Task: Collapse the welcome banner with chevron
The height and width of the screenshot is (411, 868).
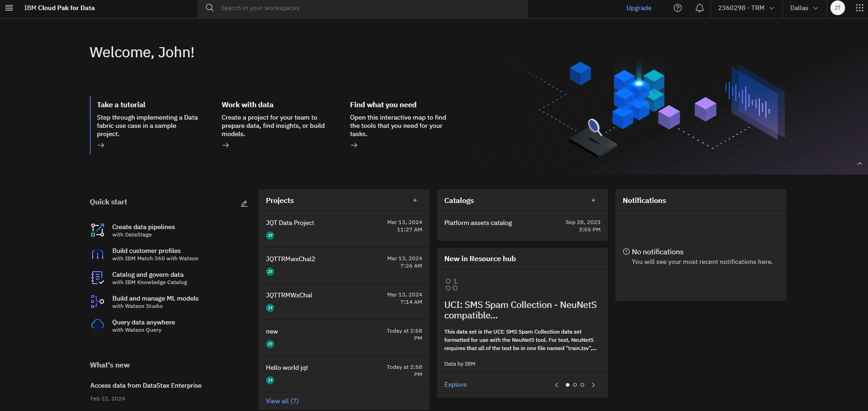Action: pos(860,164)
